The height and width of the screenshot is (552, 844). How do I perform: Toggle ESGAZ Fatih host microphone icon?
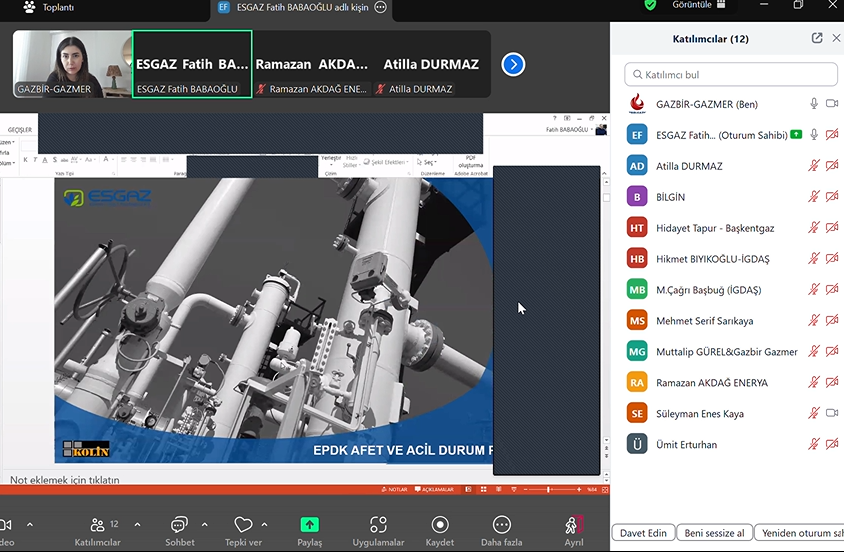click(x=814, y=135)
